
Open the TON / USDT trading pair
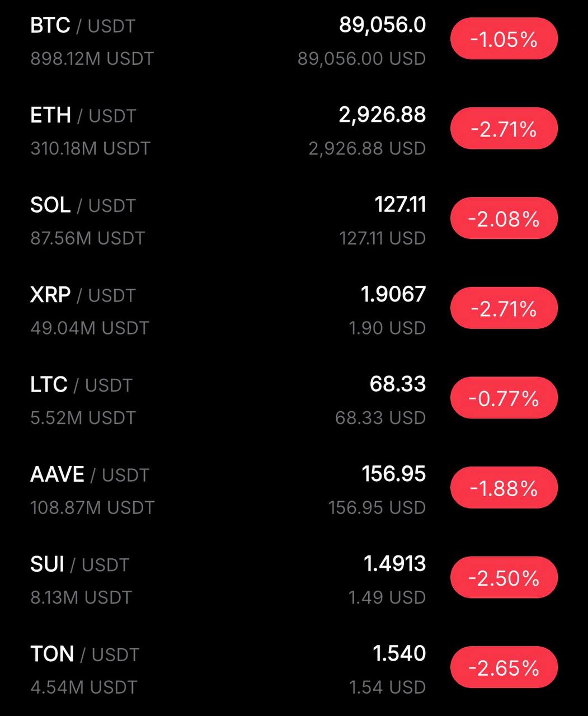click(84, 654)
